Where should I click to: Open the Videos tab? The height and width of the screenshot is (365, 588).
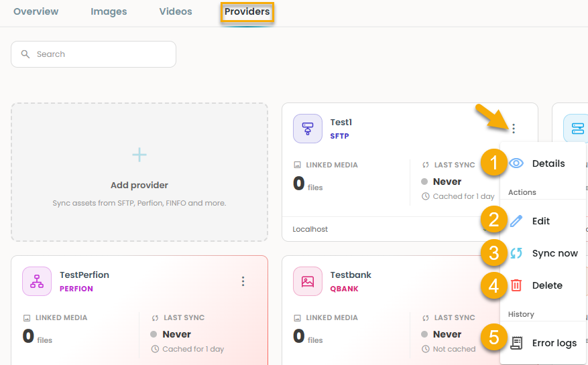point(176,11)
